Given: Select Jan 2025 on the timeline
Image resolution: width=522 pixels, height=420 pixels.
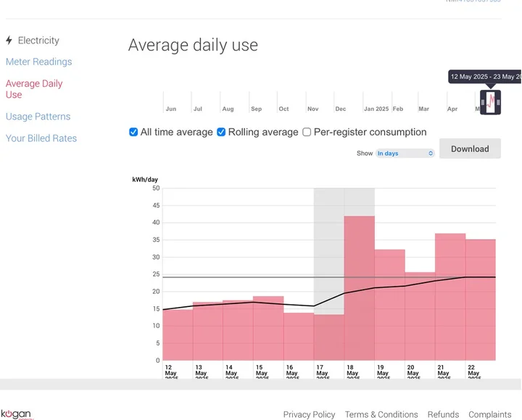Looking at the screenshot, I should [376, 109].
